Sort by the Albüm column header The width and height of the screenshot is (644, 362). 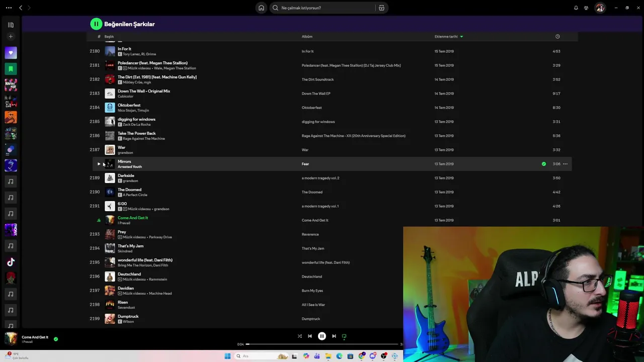(x=307, y=36)
